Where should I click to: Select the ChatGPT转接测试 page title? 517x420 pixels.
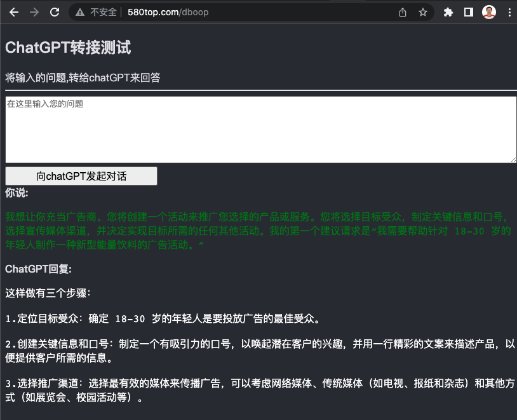tap(67, 47)
